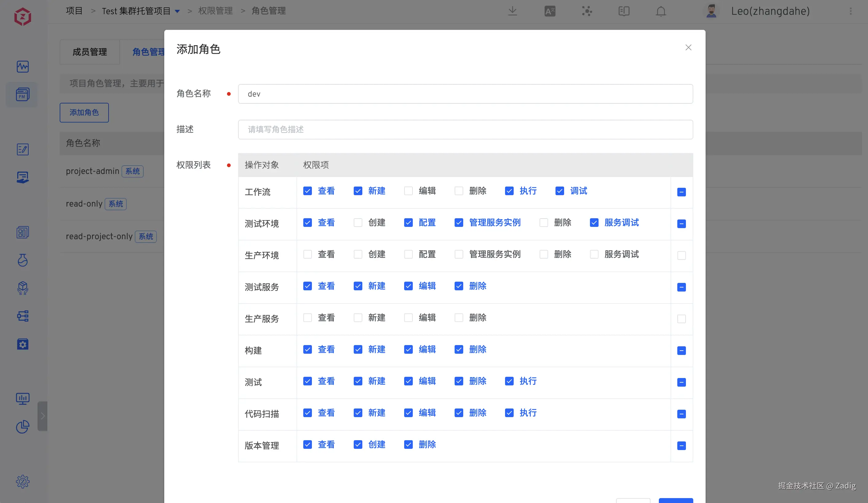Viewport: 868px width, 503px height.
Task: Click the 描述 input field
Action: [465, 130]
